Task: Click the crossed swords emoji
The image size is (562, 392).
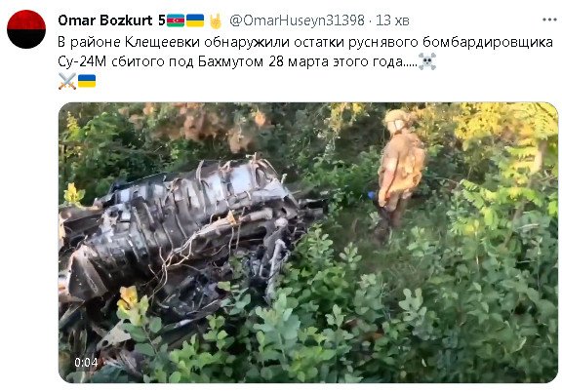Action: pyautogui.click(x=67, y=81)
